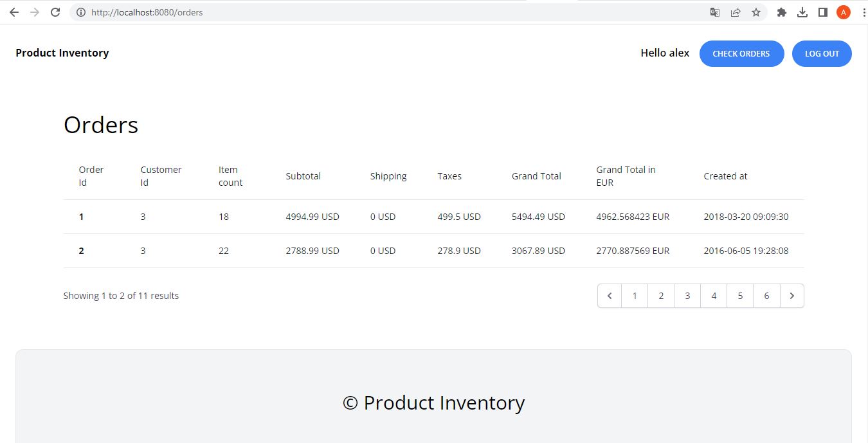Screen dimensions: 868x443
Task: Open the share icon next to the address bar
Action: pos(736,12)
